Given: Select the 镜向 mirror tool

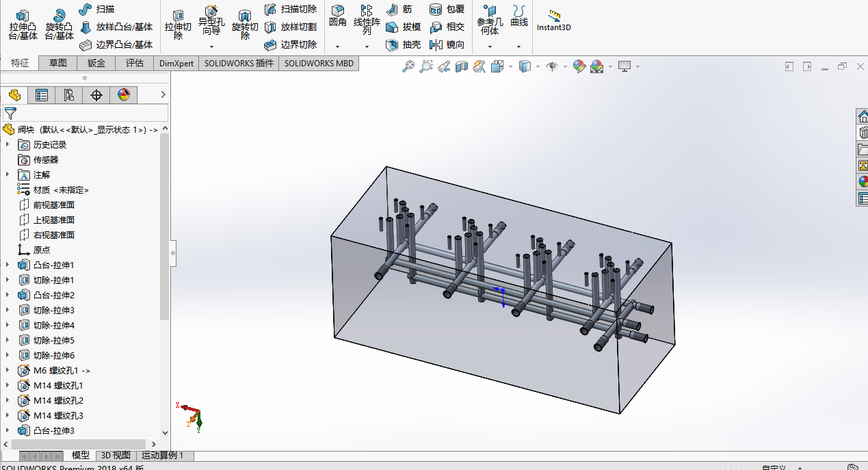Looking at the screenshot, I should [447, 44].
